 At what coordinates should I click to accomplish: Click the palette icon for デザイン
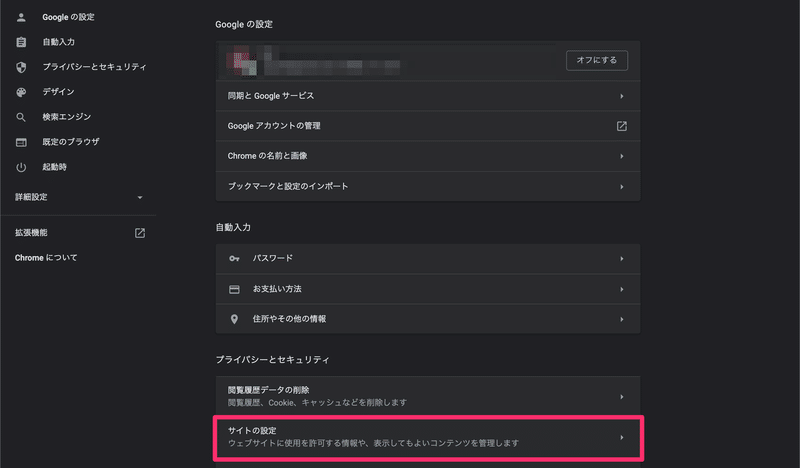pos(21,92)
